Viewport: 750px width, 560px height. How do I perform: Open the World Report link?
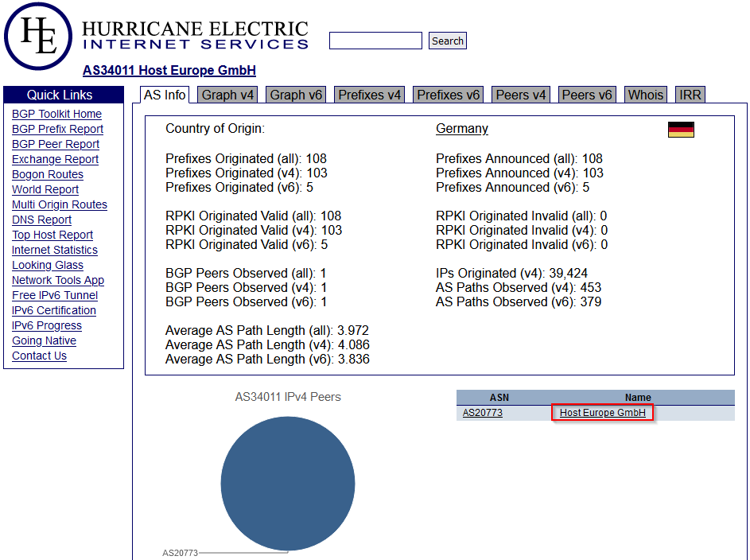(45, 189)
